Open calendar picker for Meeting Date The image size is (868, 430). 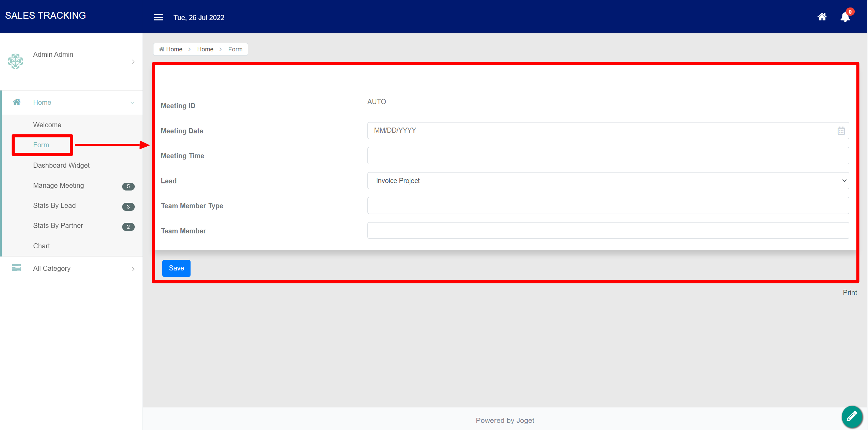click(x=841, y=131)
